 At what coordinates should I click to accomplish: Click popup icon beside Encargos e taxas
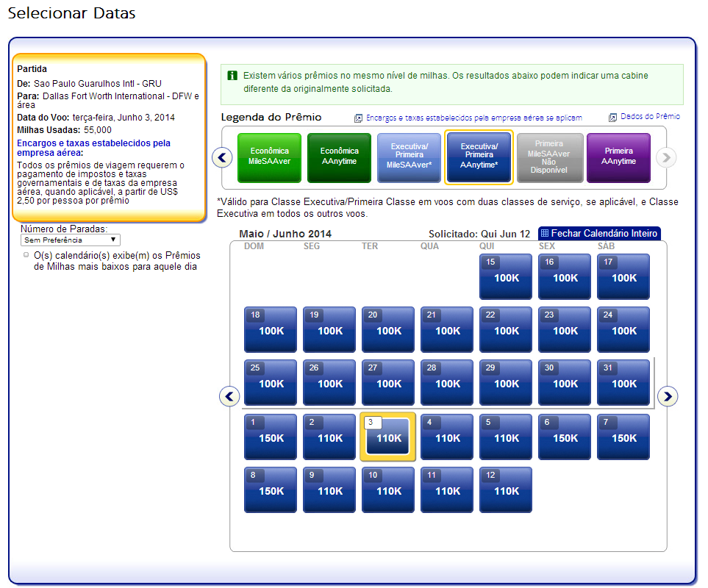point(358,118)
